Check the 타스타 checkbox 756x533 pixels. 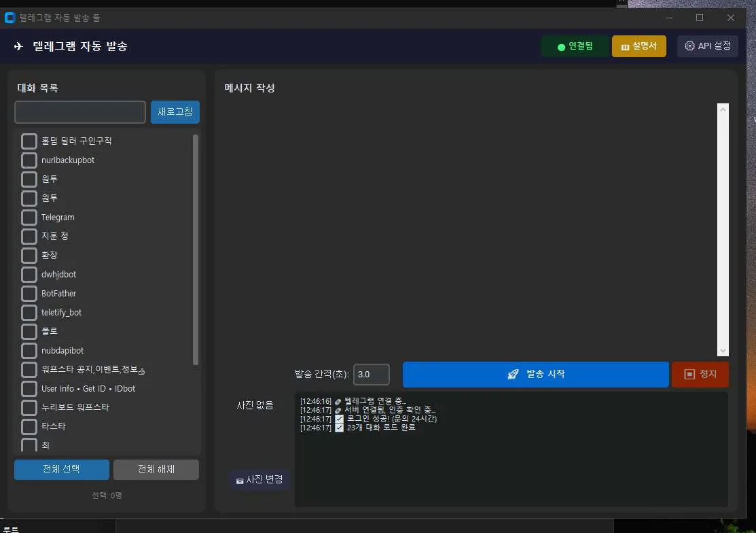[29, 427]
